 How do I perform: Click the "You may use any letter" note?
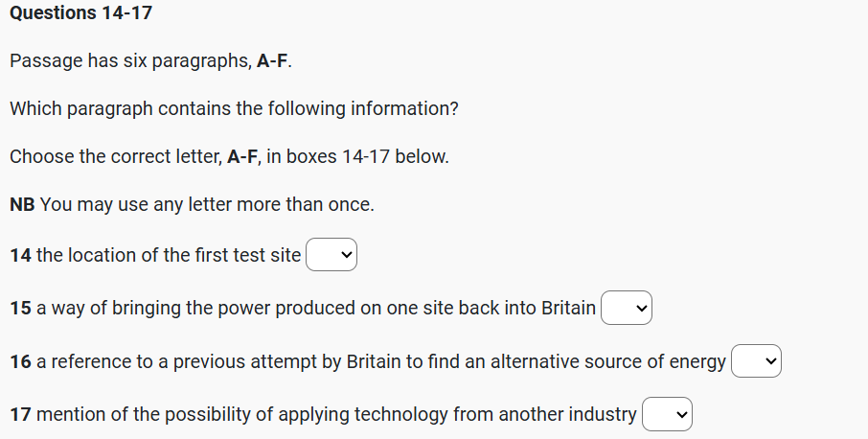pyautogui.click(x=207, y=205)
